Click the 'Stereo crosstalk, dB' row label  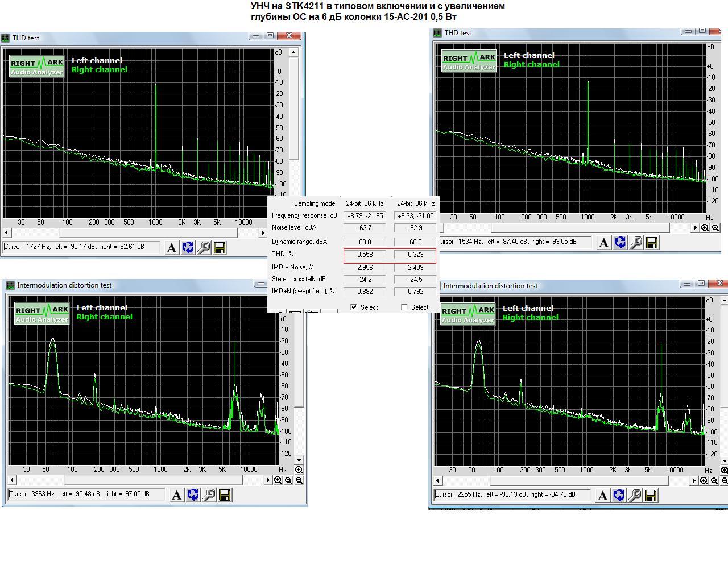click(299, 279)
